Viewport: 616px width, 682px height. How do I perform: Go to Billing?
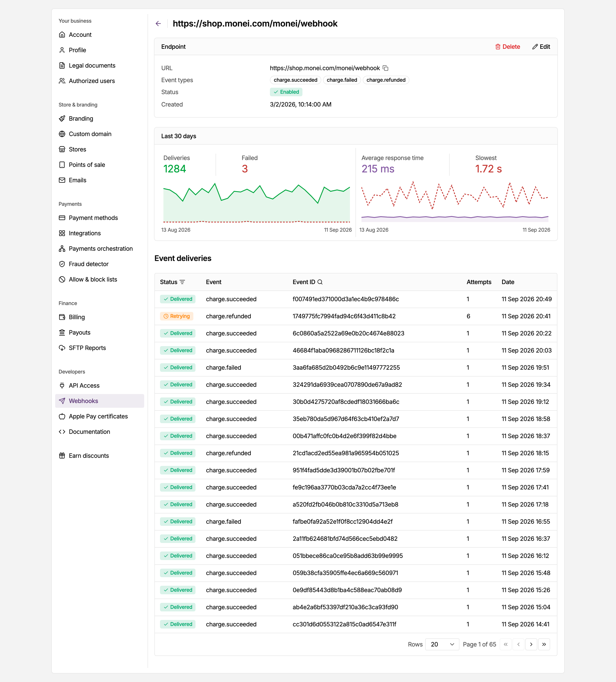[x=100, y=317]
